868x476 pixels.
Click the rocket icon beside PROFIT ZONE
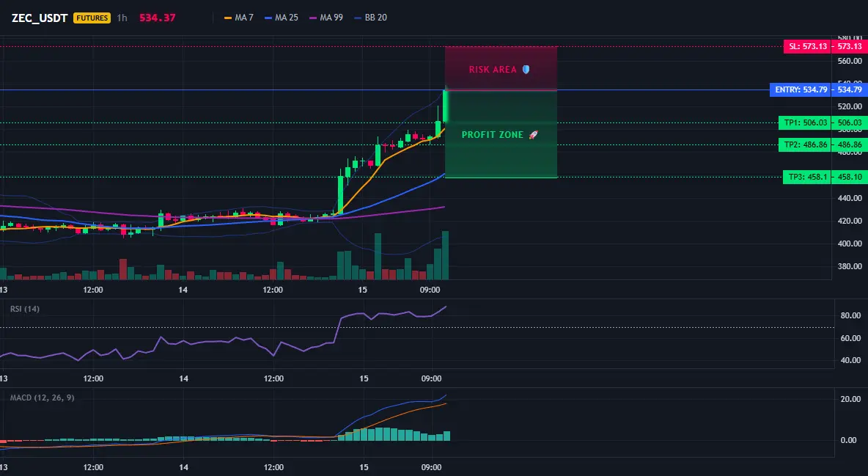pyautogui.click(x=533, y=135)
